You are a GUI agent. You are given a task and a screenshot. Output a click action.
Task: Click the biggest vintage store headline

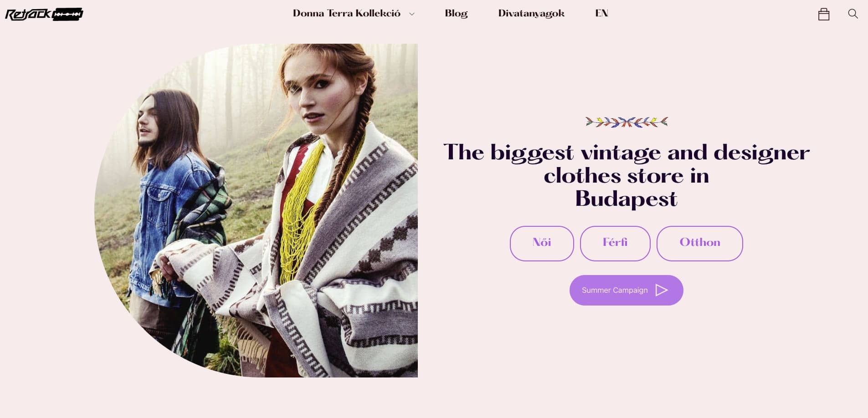[x=627, y=176]
